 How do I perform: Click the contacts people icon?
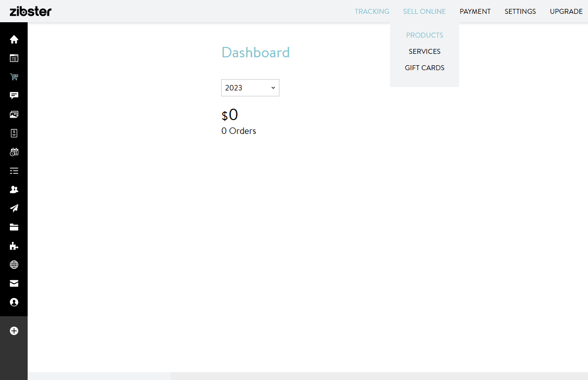pyautogui.click(x=14, y=189)
